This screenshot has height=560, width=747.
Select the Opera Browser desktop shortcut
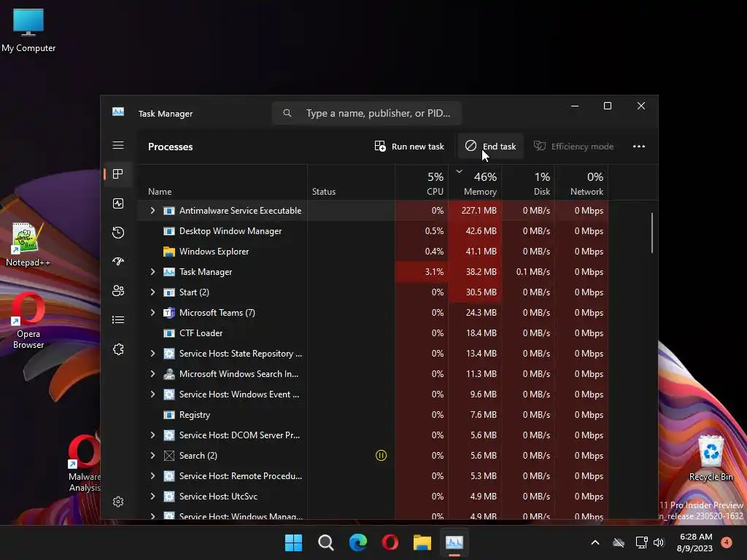(28, 322)
